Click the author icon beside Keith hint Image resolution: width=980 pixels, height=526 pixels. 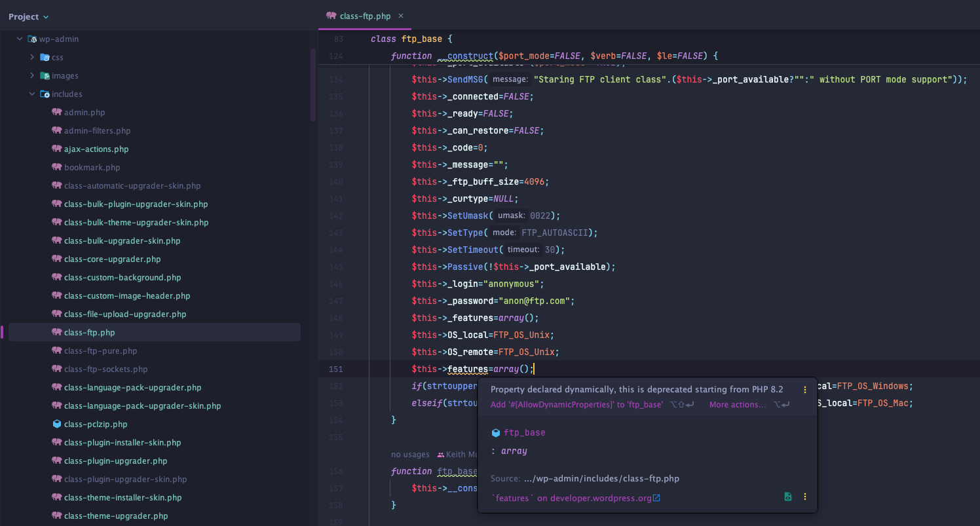click(x=441, y=455)
